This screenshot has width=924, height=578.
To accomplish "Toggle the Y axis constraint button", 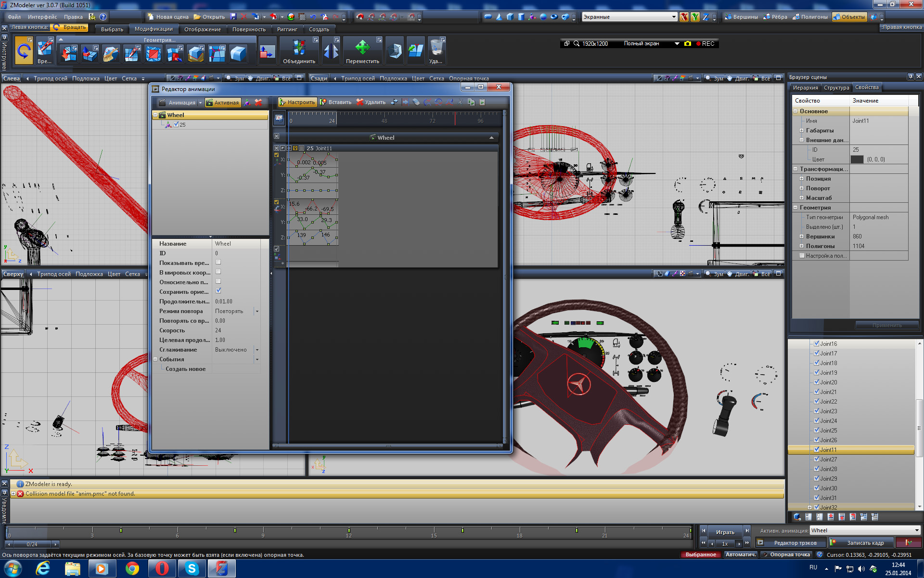I will click(x=695, y=17).
